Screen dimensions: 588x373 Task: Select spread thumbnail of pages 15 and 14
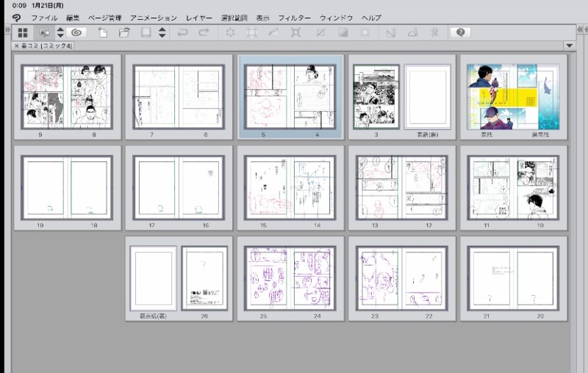click(x=290, y=188)
